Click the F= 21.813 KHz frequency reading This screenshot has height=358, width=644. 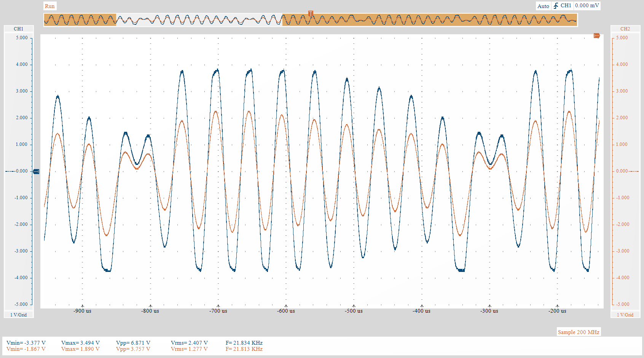point(244,349)
